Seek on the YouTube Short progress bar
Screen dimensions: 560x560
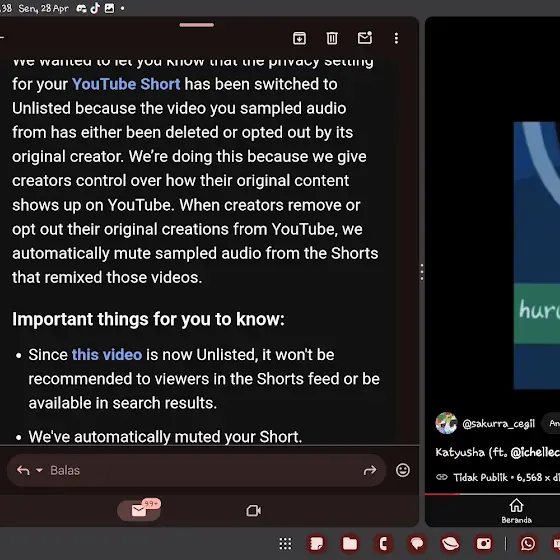pyautogui.click(x=492, y=494)
